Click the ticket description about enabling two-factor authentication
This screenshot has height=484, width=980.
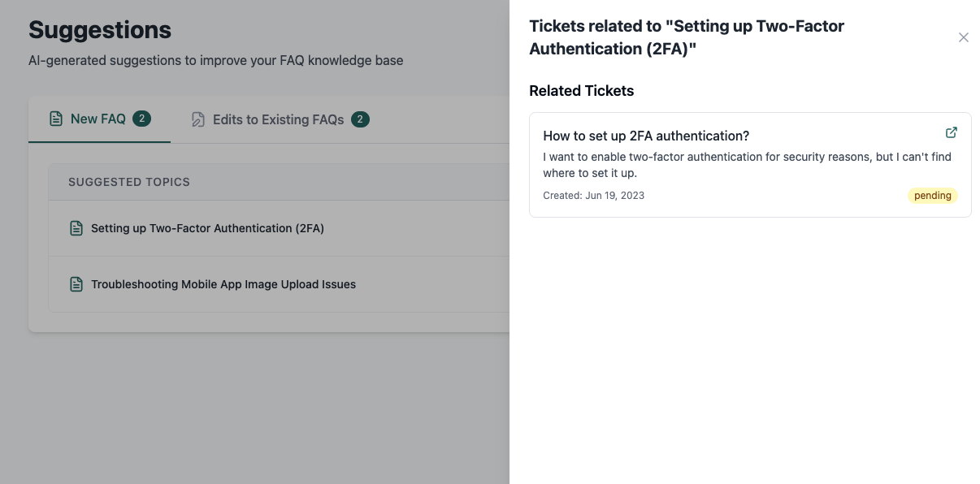[x=747, y=165]
